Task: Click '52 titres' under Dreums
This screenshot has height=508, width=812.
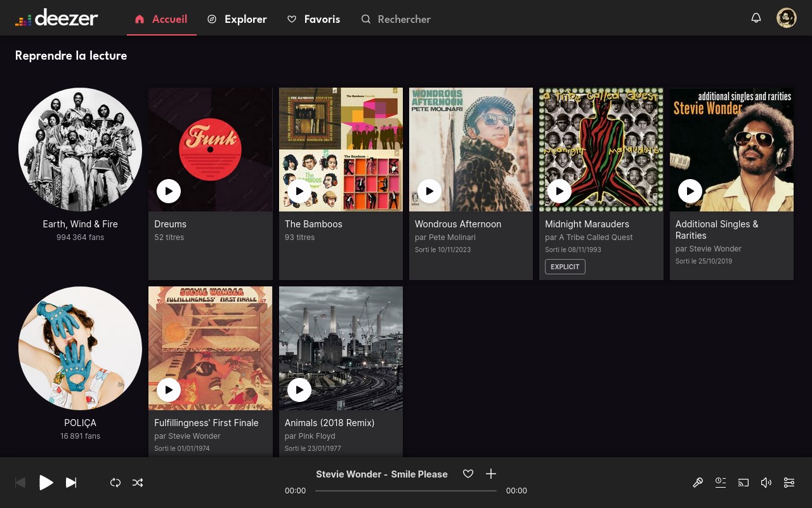Action: (169, 237)
